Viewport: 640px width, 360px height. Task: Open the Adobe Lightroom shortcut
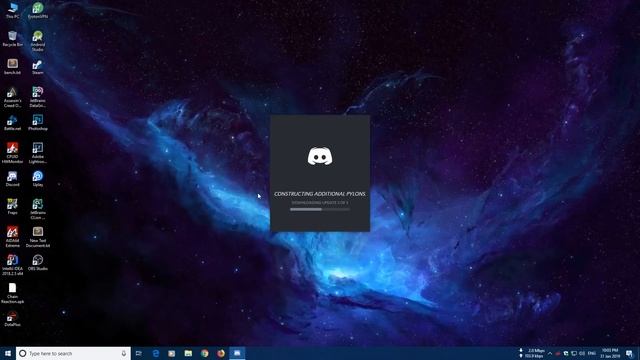38,153
